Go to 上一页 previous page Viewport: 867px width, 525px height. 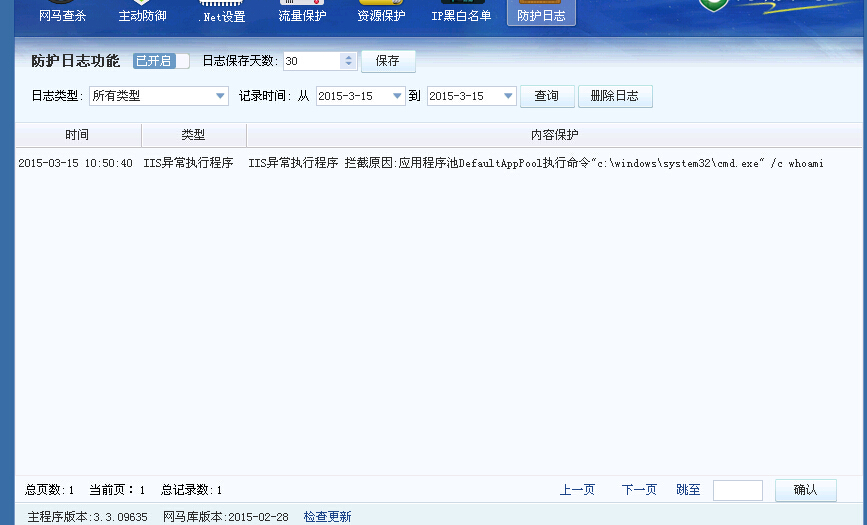pos(577,490)
